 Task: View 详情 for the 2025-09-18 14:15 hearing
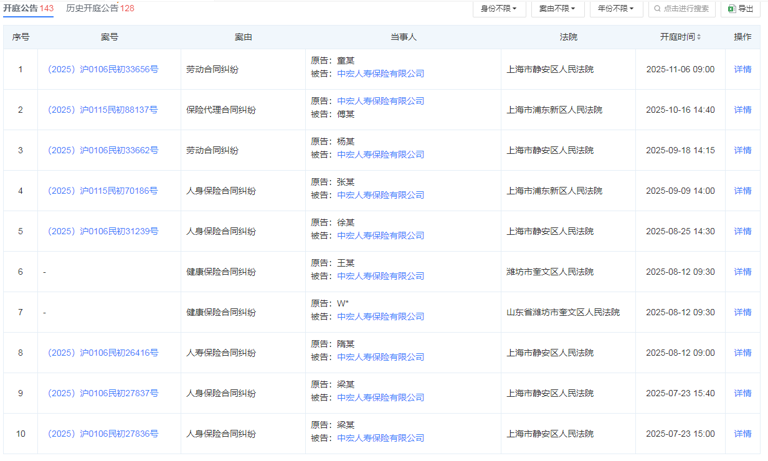[743, 150]
